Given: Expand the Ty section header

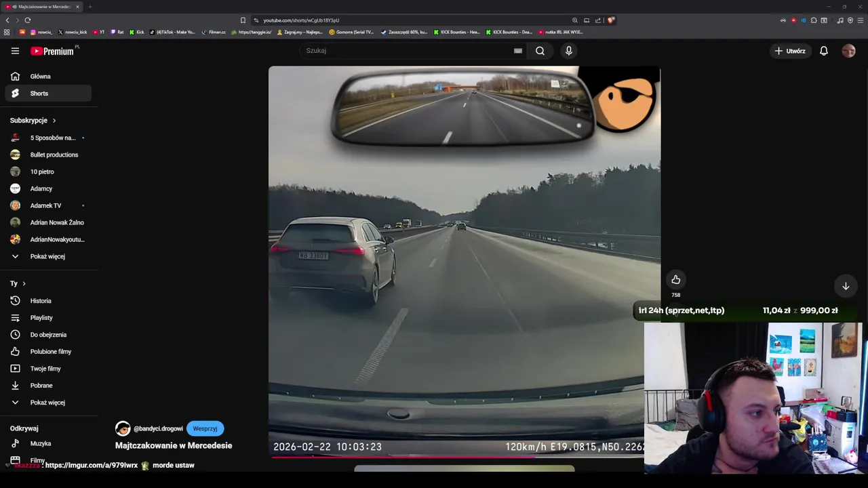Looking at the screenshot, I should (18, 283).
